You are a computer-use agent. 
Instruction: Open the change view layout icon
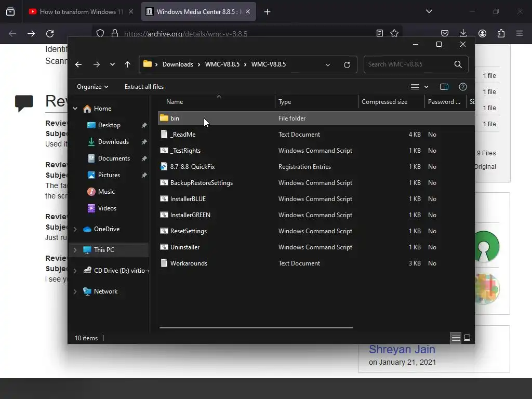pyautogui.click(x=415, y=87)
